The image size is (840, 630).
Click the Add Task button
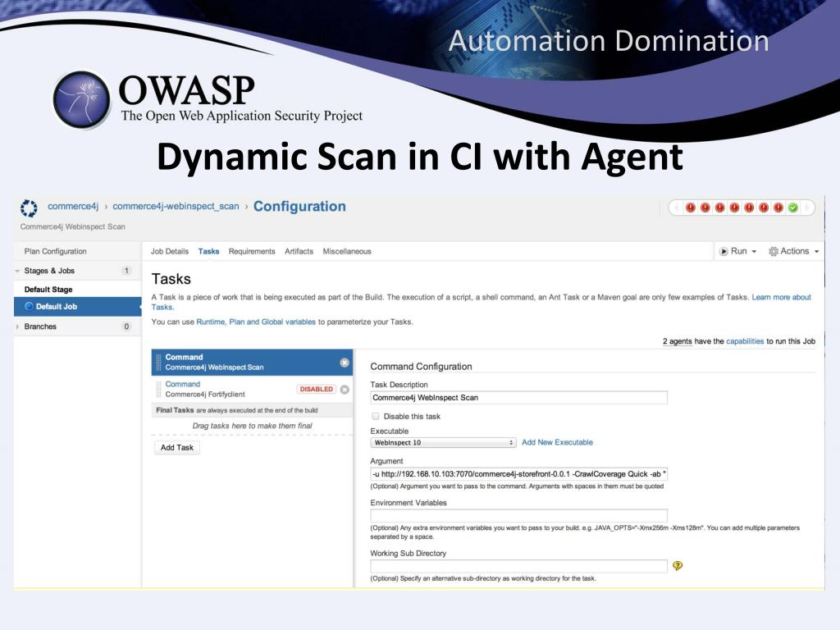177,447
